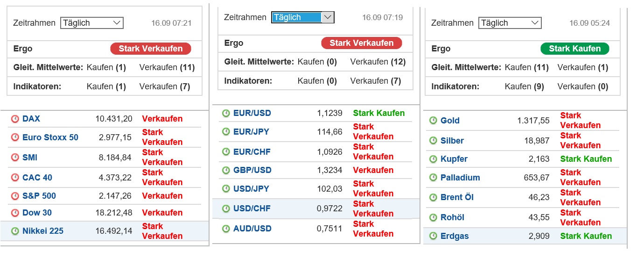Click the green Stark Kaufen summary button
Image resolution: width=644 pixels, height=259 pixels.
coord(574,49)
